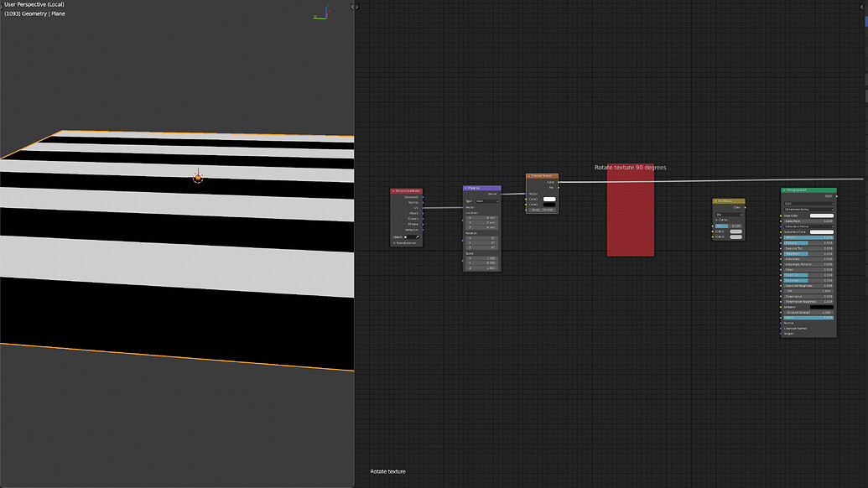Click IOR field in Principled BSDF

(x=808, y=291)
